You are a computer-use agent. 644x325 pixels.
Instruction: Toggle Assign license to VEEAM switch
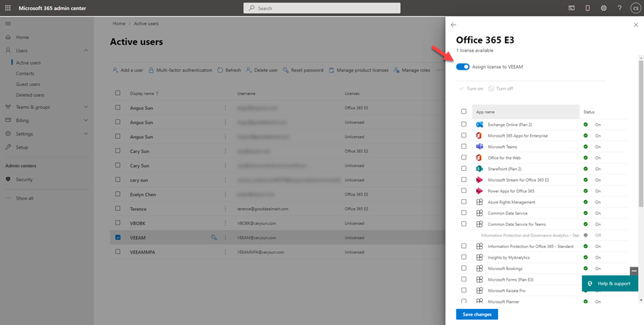point(463,66)
